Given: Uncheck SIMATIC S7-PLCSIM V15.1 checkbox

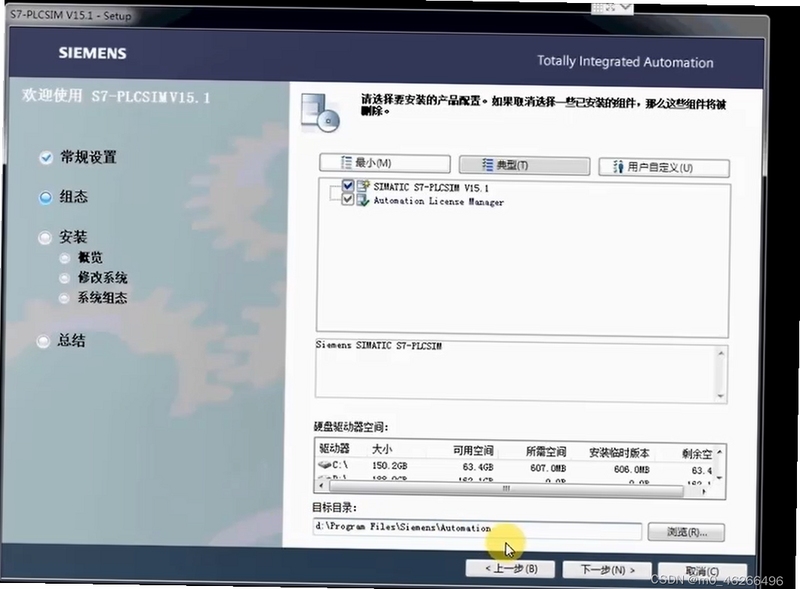Looking at the screenshot, I should [x=348, y=185].
